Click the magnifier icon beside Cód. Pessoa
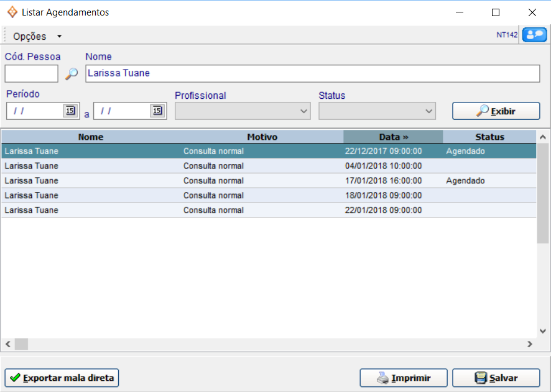 [x=72, y=74]
